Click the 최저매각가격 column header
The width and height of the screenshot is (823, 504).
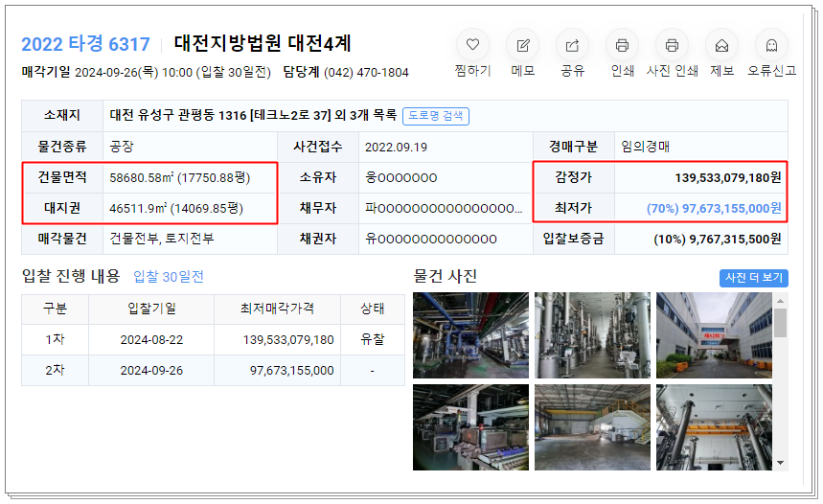point(277,309)
